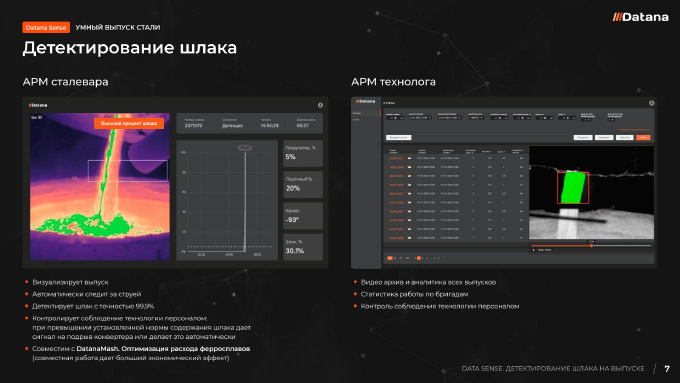The width and height of the screenshot is (680, 383).
Task: Click the slide page number 7
Action: 667,369
